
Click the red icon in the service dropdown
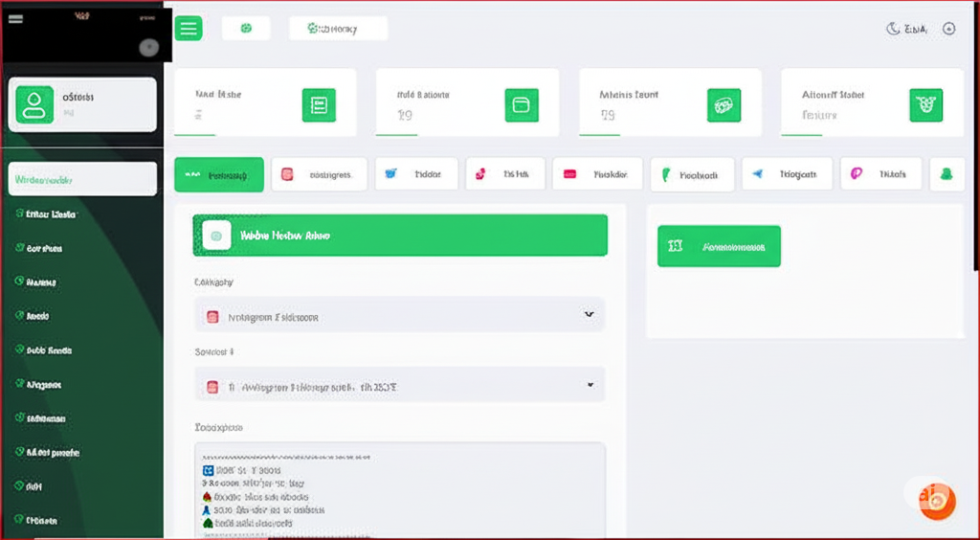(212, 387)
